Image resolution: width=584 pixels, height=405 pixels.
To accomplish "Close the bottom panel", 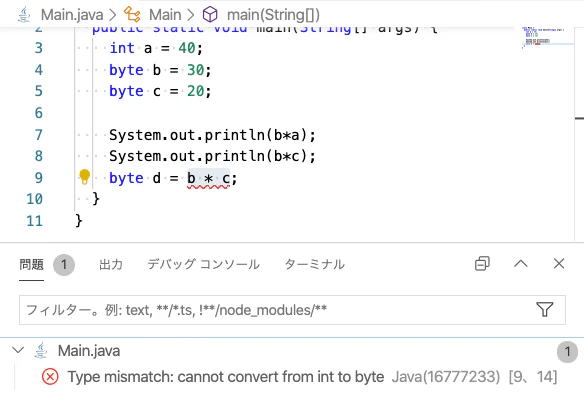I will click(559, 263).
